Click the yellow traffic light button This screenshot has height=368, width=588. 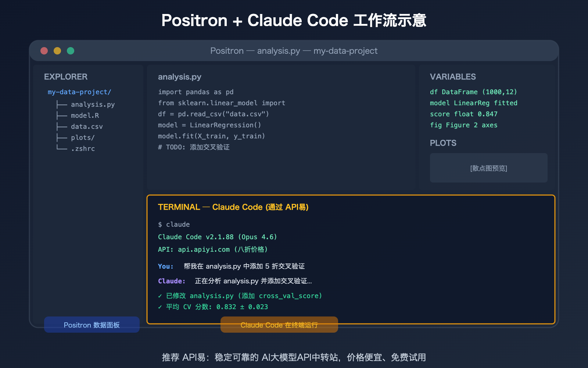coord(57,50)
